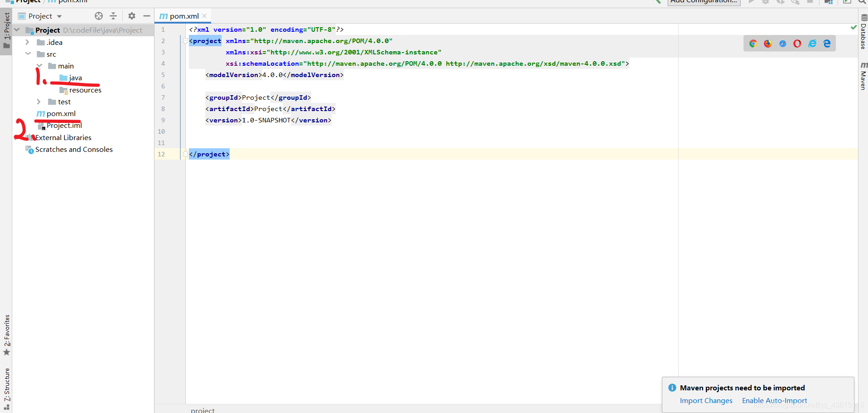This screenshot has height=413, width=868.
Task: Select Project.iml file
Action: coord(60,126)
